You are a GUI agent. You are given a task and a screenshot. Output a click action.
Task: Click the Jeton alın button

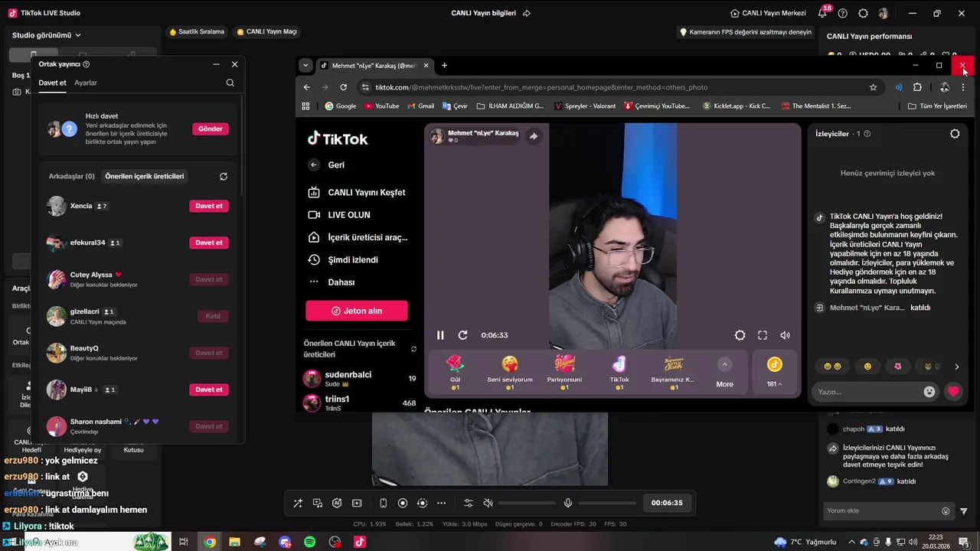pos(357,311)
